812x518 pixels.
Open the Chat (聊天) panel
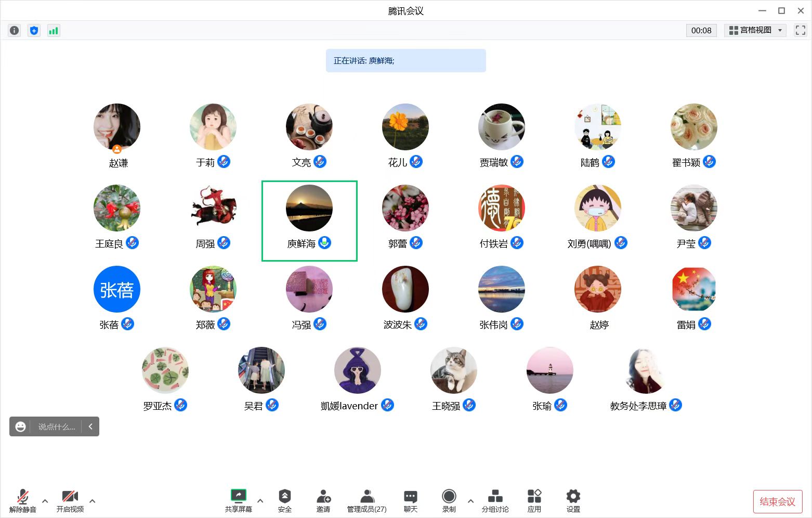coord(410,500)
